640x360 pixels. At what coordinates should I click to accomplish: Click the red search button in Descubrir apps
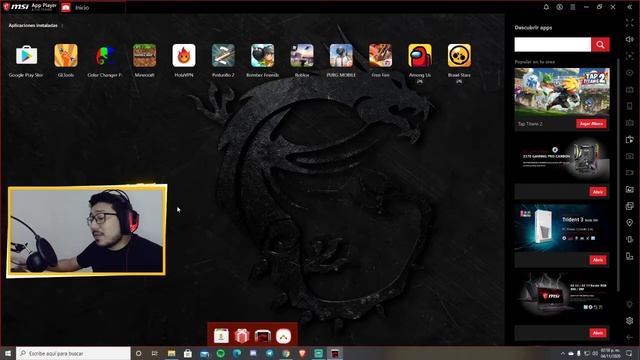(x=600, y=44)
